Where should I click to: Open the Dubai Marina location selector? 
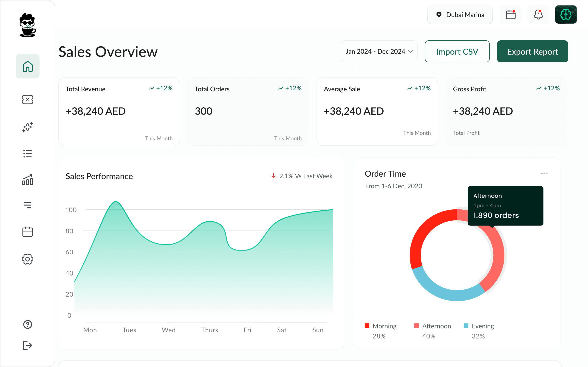(460, 14)
